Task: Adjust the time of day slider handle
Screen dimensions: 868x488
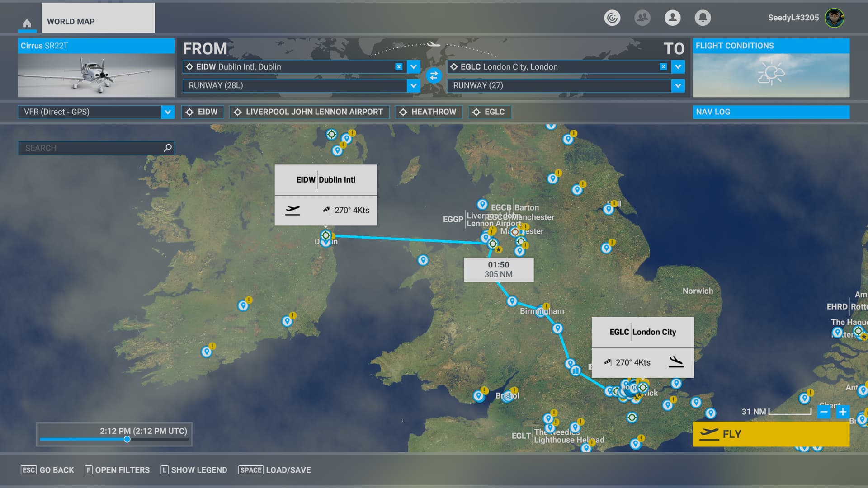Action: [x=127, y=439]
